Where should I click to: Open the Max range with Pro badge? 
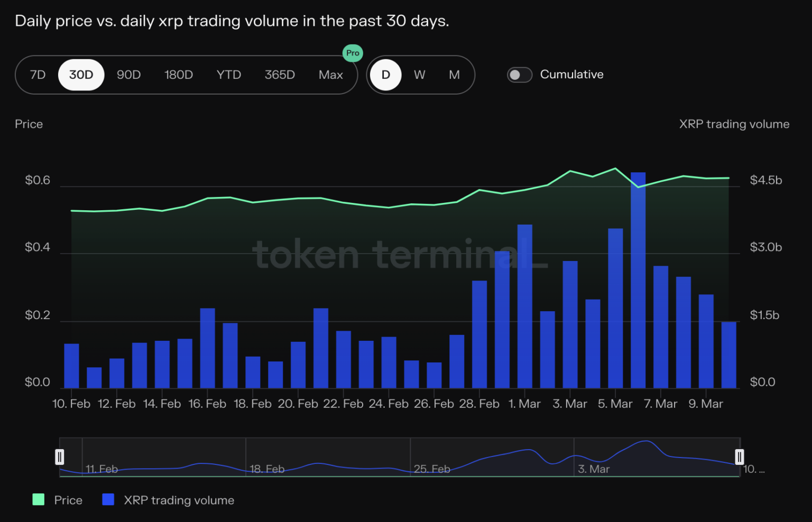330,74
